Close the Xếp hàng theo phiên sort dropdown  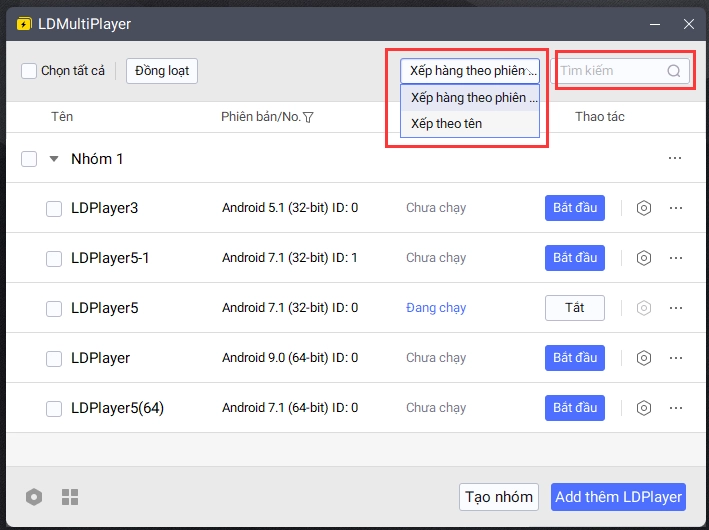point(470,71)
